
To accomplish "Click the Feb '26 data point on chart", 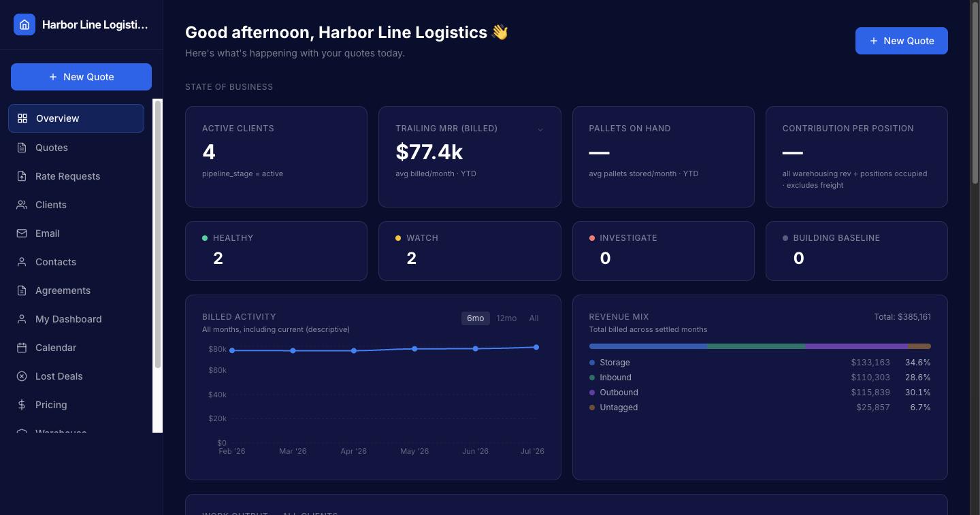I will tap(232, 351).
